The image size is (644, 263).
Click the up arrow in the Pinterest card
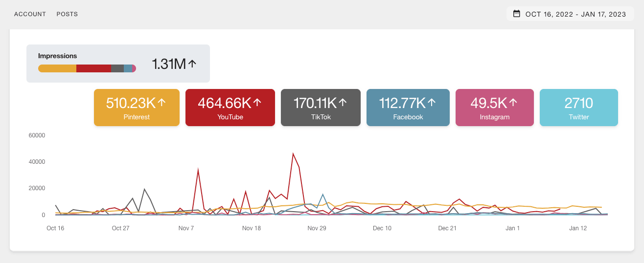coord(162,103)
